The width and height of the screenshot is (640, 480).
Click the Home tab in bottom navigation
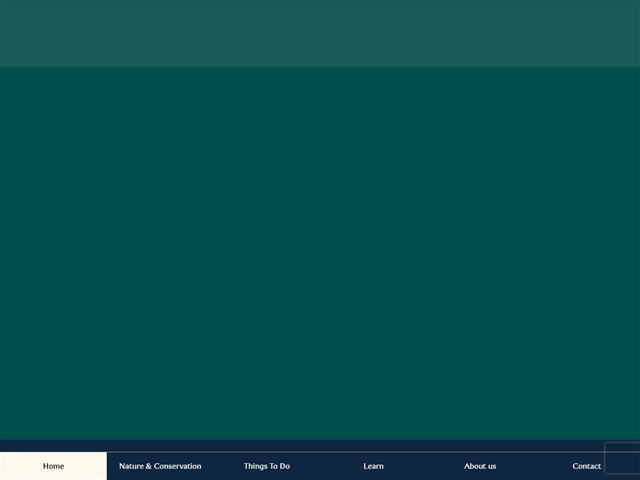click(53, 466)
